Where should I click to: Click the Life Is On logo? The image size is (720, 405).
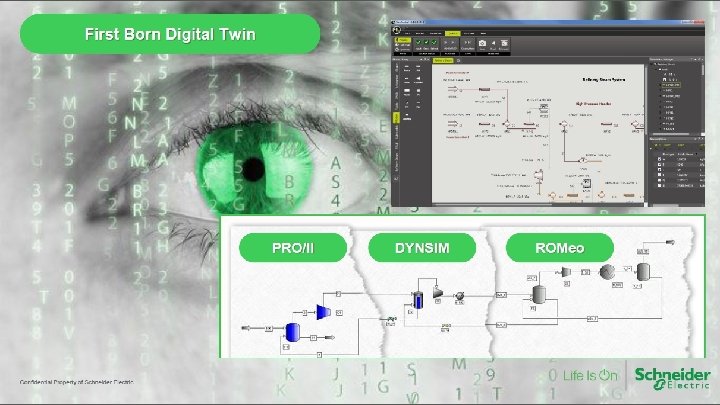click(591, 376)
